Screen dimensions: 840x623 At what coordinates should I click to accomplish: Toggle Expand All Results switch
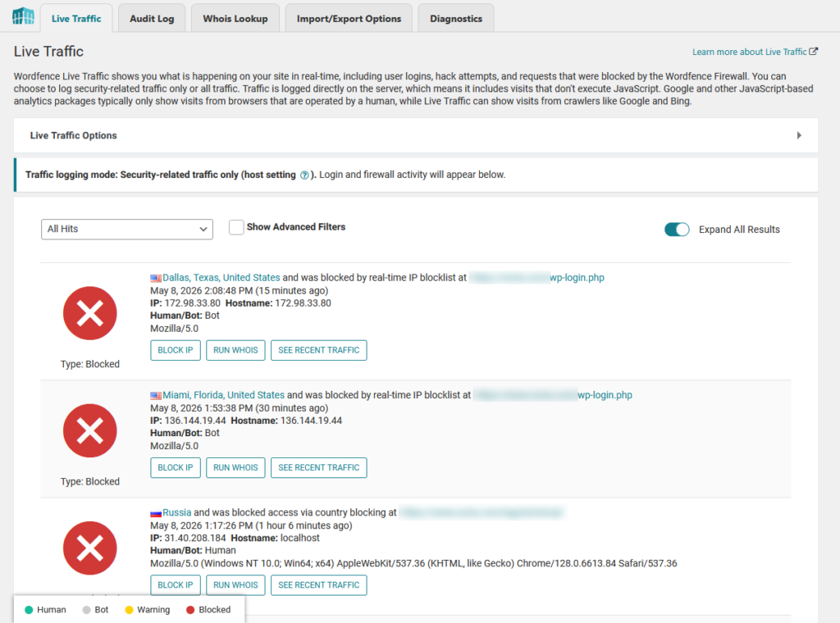(677, 230)
